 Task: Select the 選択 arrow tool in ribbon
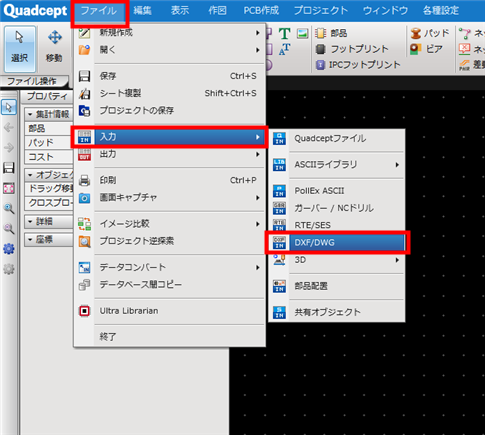tap(20, 49)
